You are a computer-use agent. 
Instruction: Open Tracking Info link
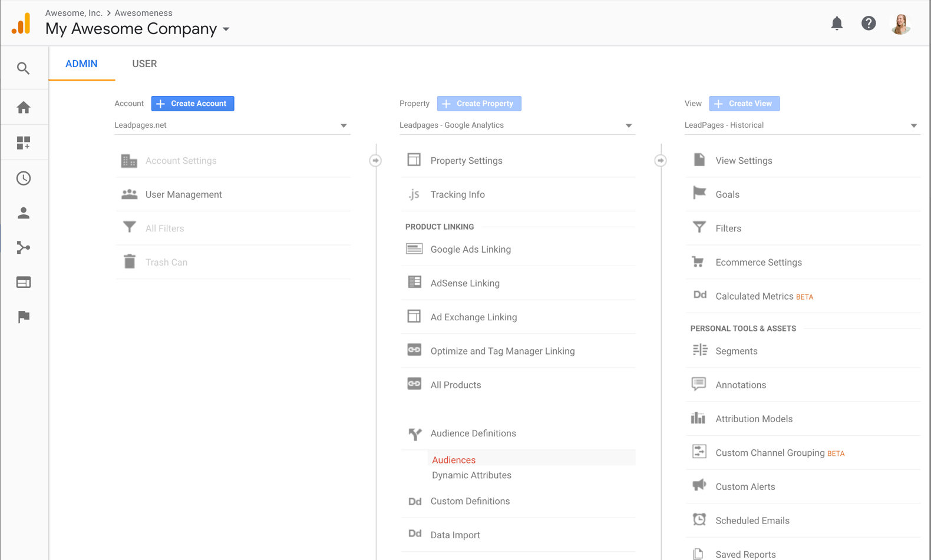click(458, 194)
